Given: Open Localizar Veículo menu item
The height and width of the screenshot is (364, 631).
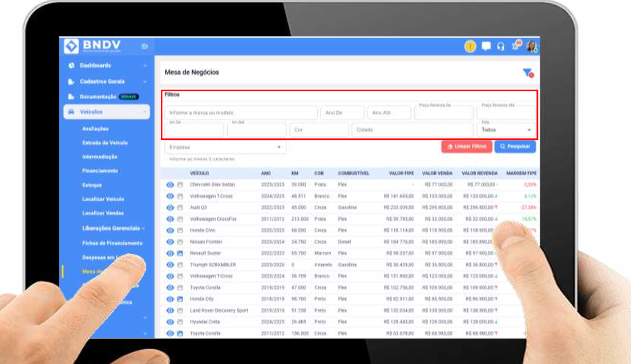Looking at the screenshot, I should pos(103,199).
